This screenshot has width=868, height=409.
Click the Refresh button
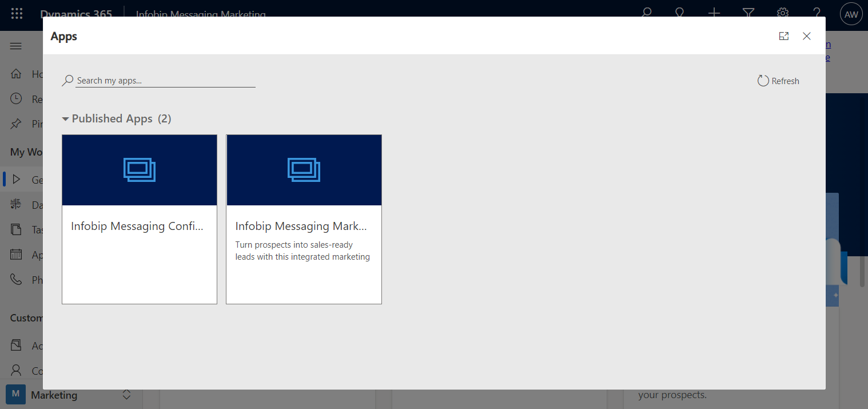[778, 81]
